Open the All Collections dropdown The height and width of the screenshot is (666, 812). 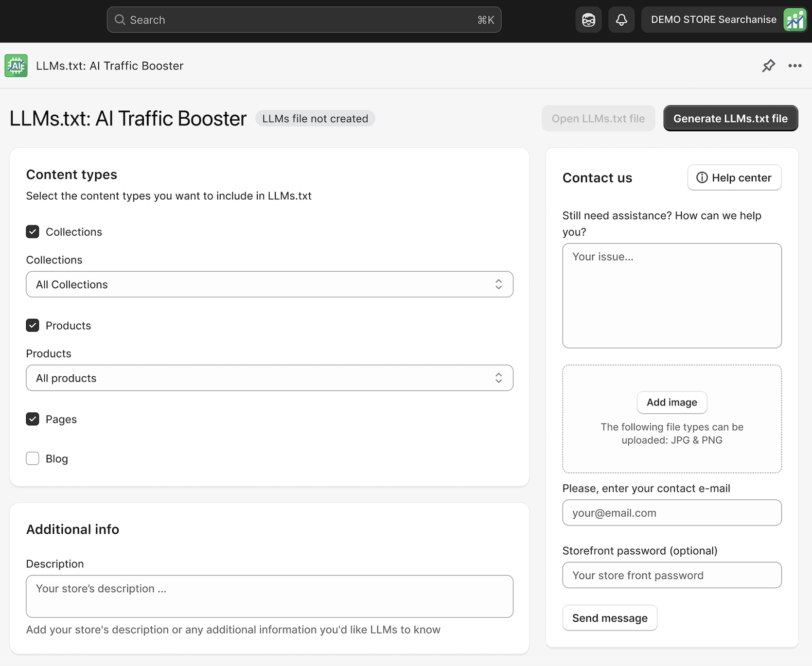tap(269, 284)
